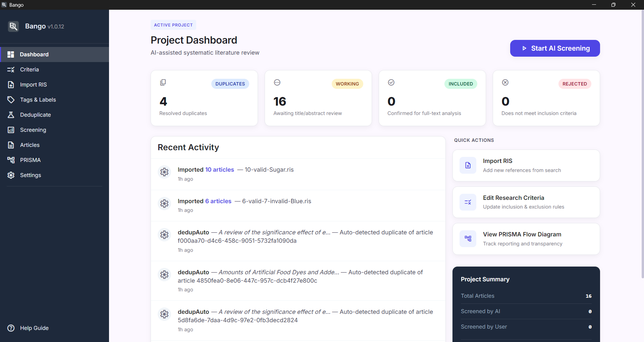Image resolution: width=644 pixels, height=342 pixels.
Task: Click the 'Project Dashboard' title
Action: 194,40
